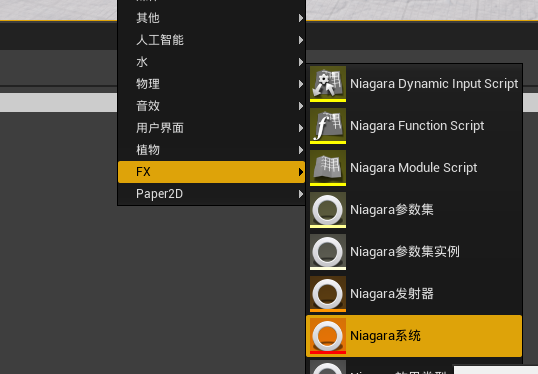Create a Niagara Module Script
The height and width of the screenshot is (374, 538).
(x=414, y=168)
